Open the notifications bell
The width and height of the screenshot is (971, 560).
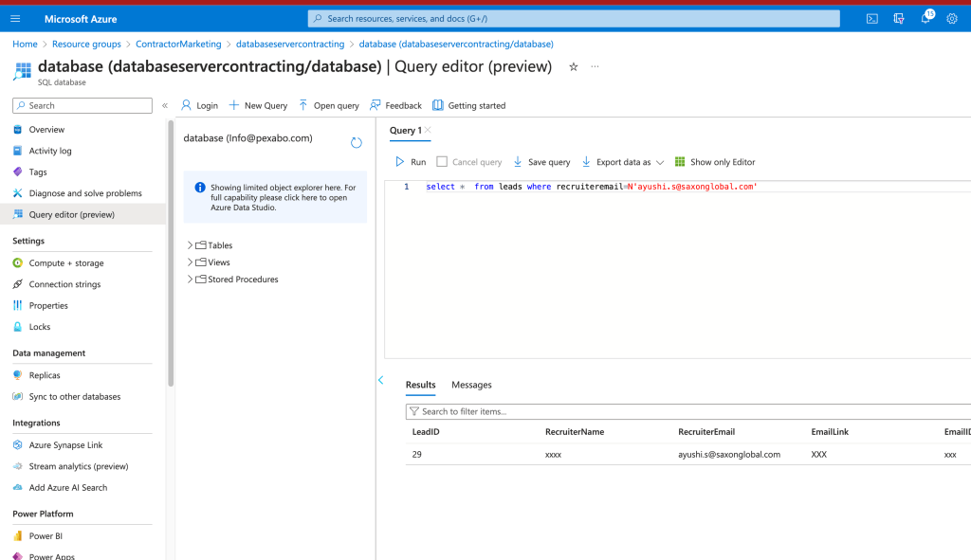(925, 18)
